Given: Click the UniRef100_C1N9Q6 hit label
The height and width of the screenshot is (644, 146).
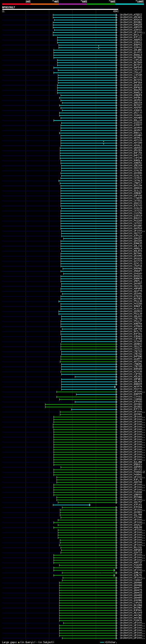Looking at the screenshot, I should point(131,399).
